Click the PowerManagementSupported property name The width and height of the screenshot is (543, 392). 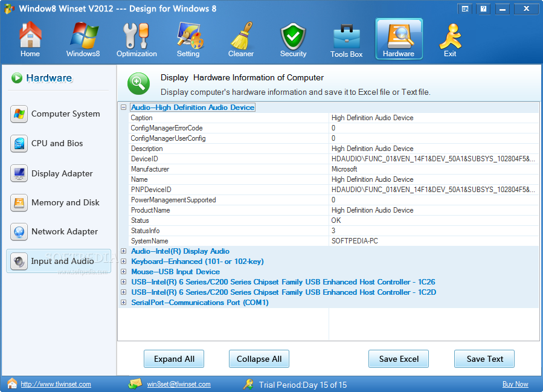click(x=173, y=200)
